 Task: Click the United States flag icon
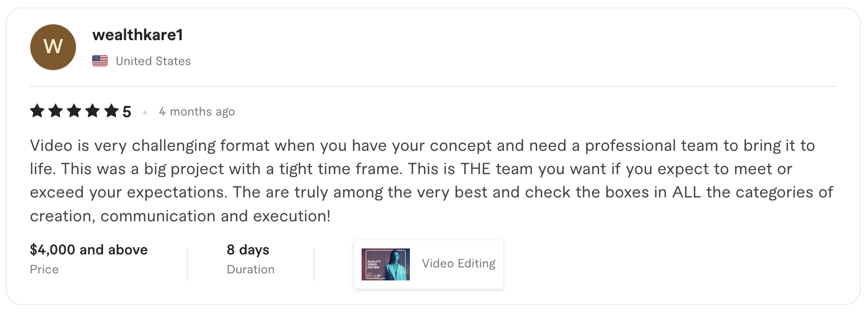[100, 61]
